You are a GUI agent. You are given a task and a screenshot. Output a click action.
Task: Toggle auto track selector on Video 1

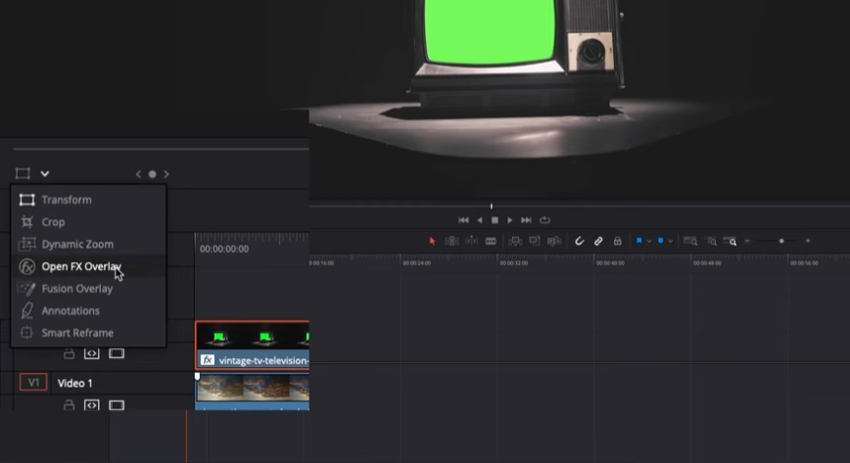click(x=92, y=405)
